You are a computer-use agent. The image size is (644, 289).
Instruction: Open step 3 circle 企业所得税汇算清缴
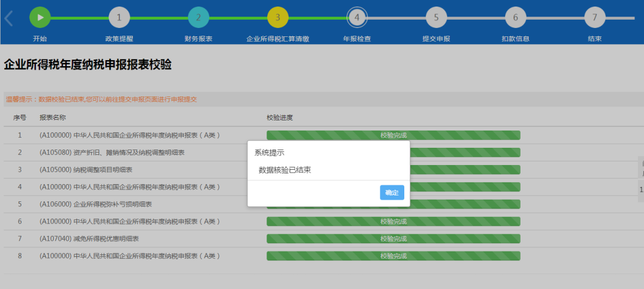click(x=278, y=17)
